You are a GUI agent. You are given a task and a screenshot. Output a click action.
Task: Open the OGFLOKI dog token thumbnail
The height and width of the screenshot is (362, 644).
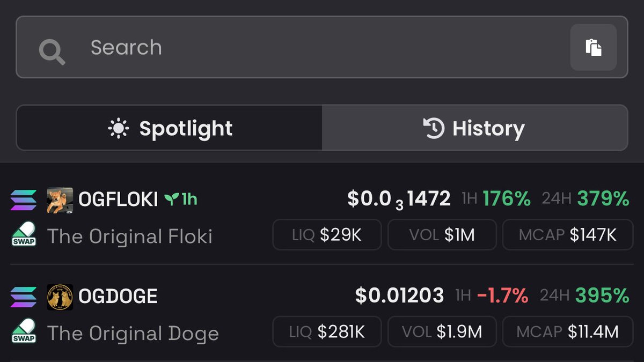pos(60,201)
